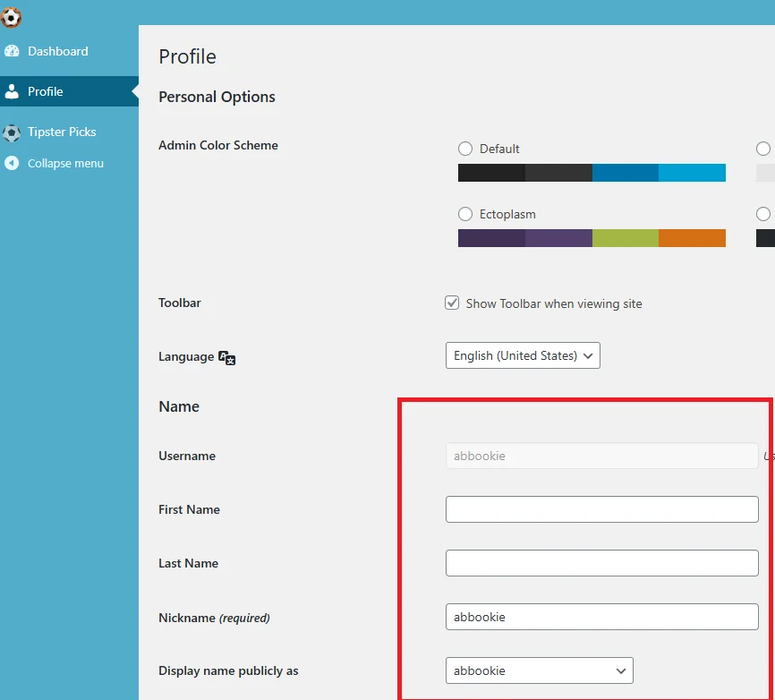775x700 pixels.
Task: Click the Profile user icon
Action: tap(12, 91)
